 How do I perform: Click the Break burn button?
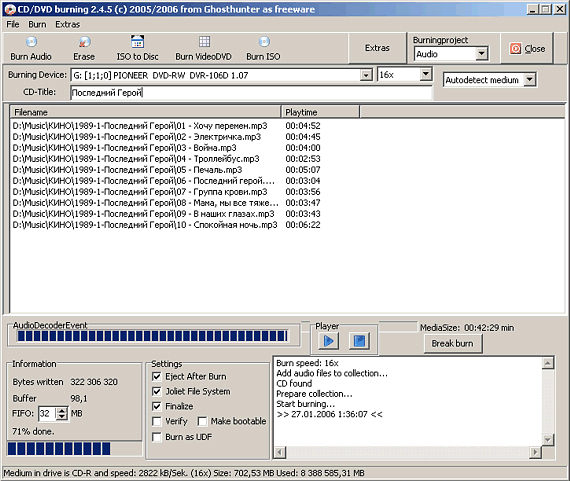(x=453, y=344)
